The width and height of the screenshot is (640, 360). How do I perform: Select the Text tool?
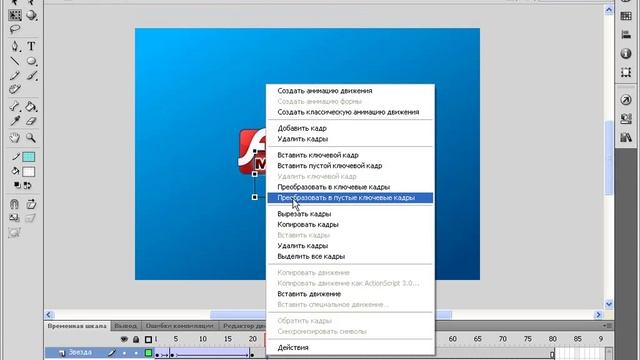pos(31,46)
